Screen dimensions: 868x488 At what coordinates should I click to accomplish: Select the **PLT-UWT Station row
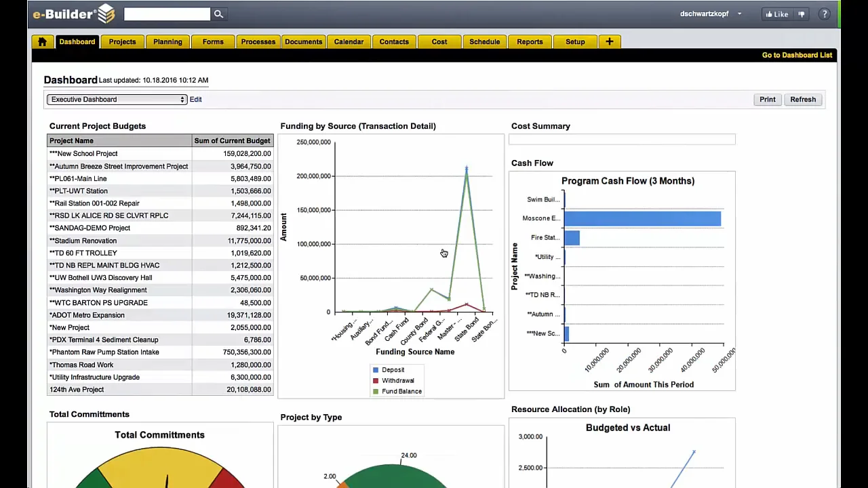[x=160, y=191]
